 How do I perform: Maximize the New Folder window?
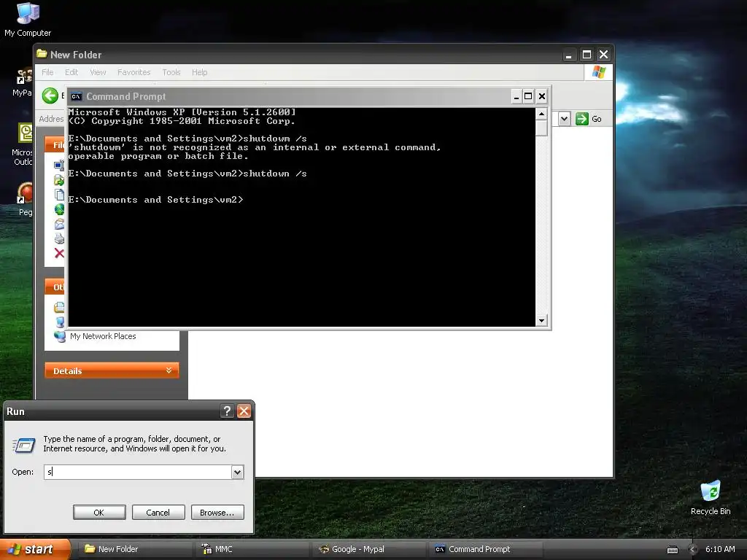click(x=587, y=55)
